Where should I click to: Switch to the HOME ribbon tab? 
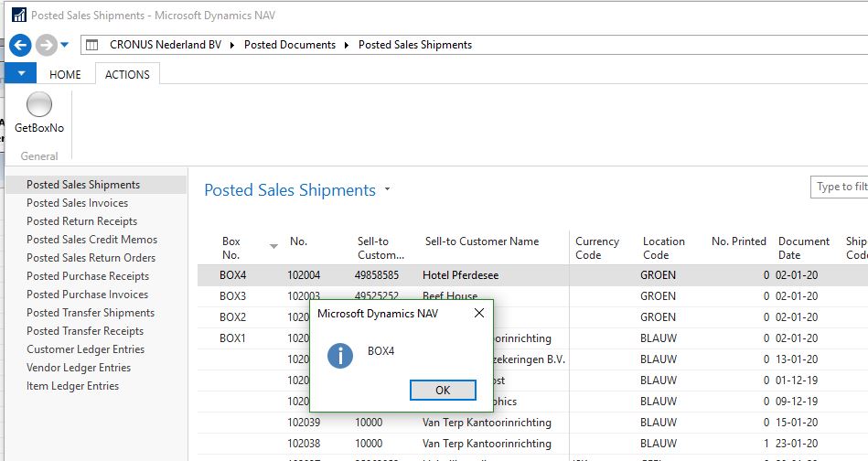65,74
